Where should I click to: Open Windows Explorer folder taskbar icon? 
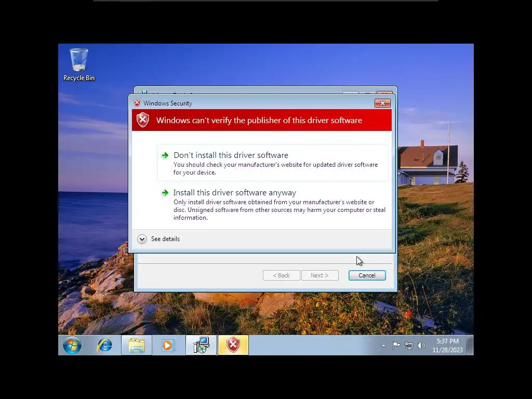point(137,345)
